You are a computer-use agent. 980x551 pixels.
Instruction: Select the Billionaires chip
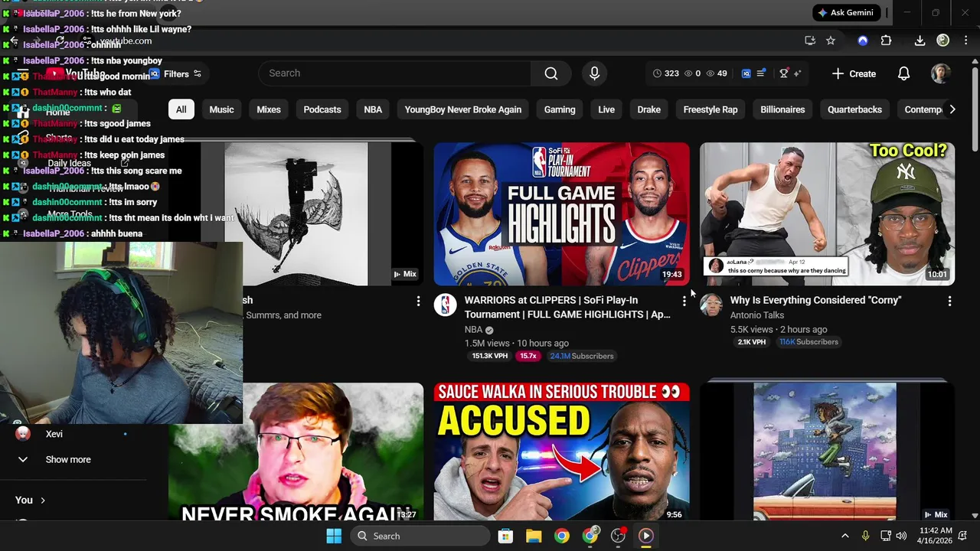[x=782, y=109]
